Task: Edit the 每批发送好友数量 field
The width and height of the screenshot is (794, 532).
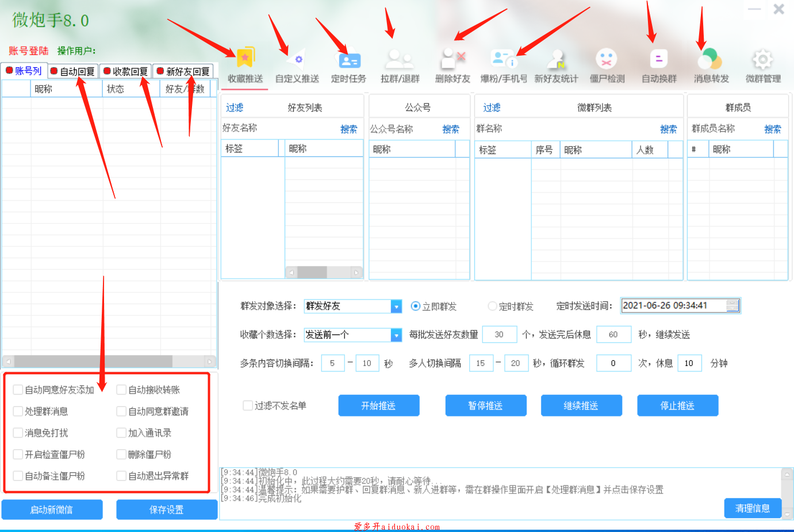Action: coord(499,334)
